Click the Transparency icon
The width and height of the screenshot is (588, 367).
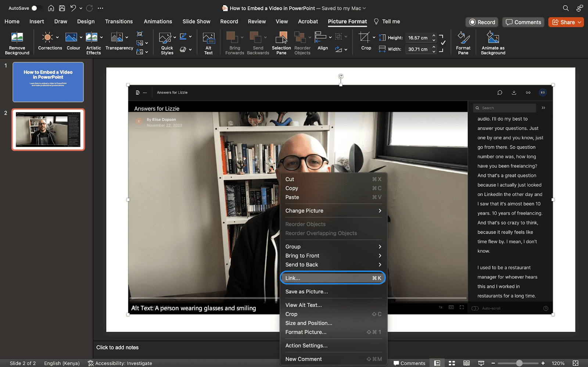click(117, 38)
